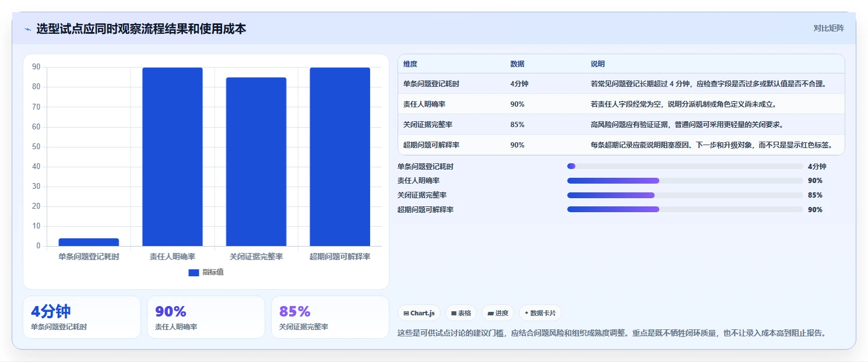Click the 单条问题登记耗时 progress bar
This screenshot has width=868, height=362.
pyautogui.click(x=685, y=166)
